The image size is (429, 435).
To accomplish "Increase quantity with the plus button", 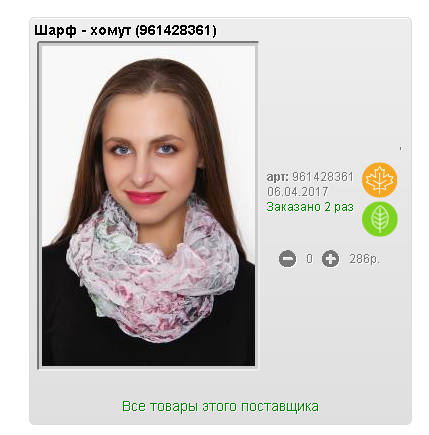I will click(x=330, y=259).
